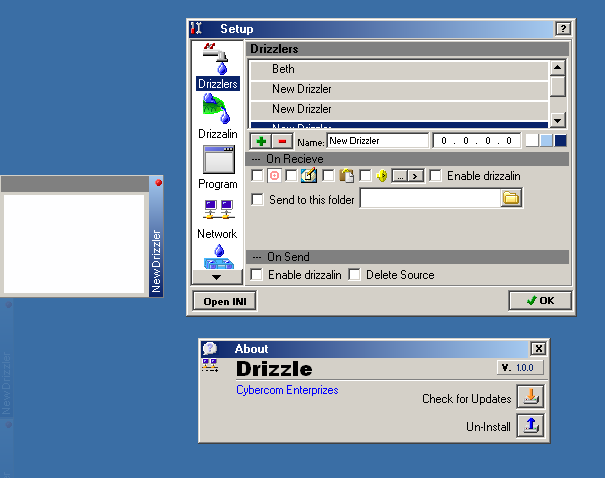Viewport: 605px width, 478px height.
Task: Select the first New Drizzler list row
Action: [399, 90]
